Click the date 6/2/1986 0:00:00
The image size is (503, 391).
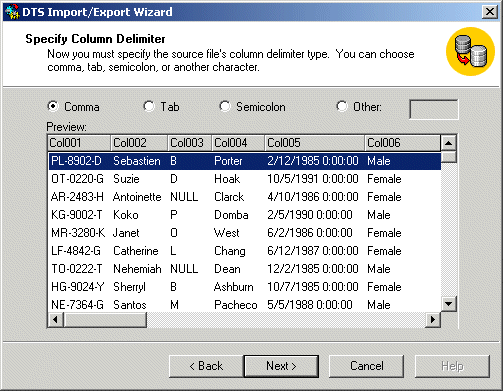(x=310, y=233)
